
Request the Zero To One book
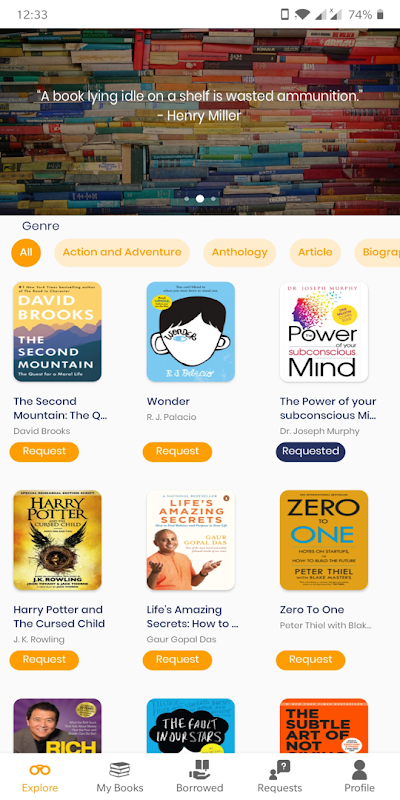(x=311, y=660)
